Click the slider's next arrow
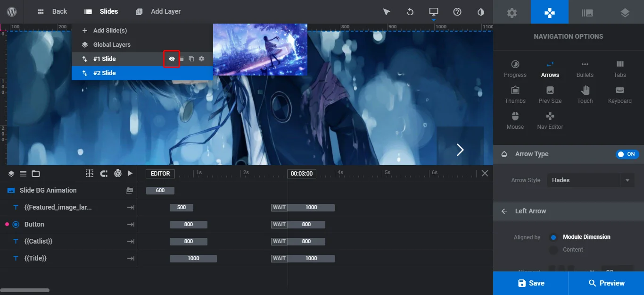This screenshot has height=295, width=644. [x=460, y=150]
